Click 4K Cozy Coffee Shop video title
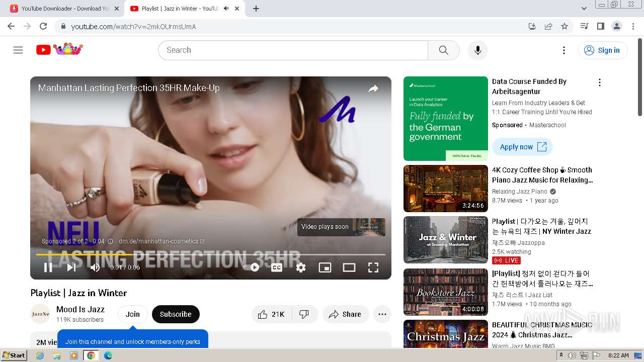This screenshot has width=644, height=362. 542,175
